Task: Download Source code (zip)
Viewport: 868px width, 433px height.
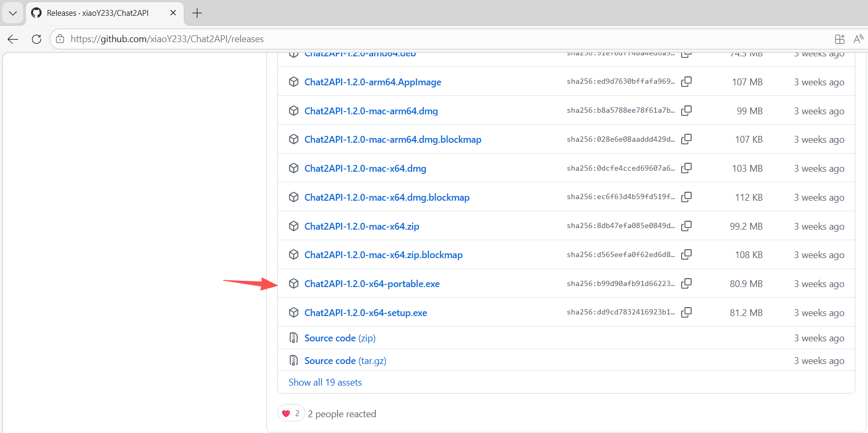Action: (x=340, y=338)
